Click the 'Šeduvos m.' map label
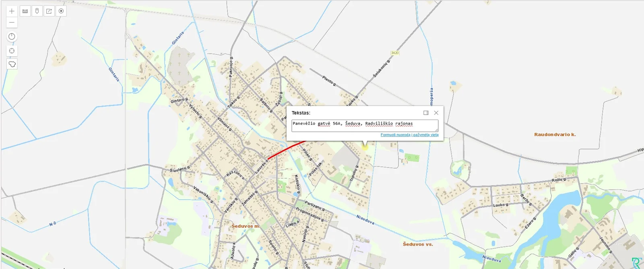The image size is (644, 269). point(246,226)
